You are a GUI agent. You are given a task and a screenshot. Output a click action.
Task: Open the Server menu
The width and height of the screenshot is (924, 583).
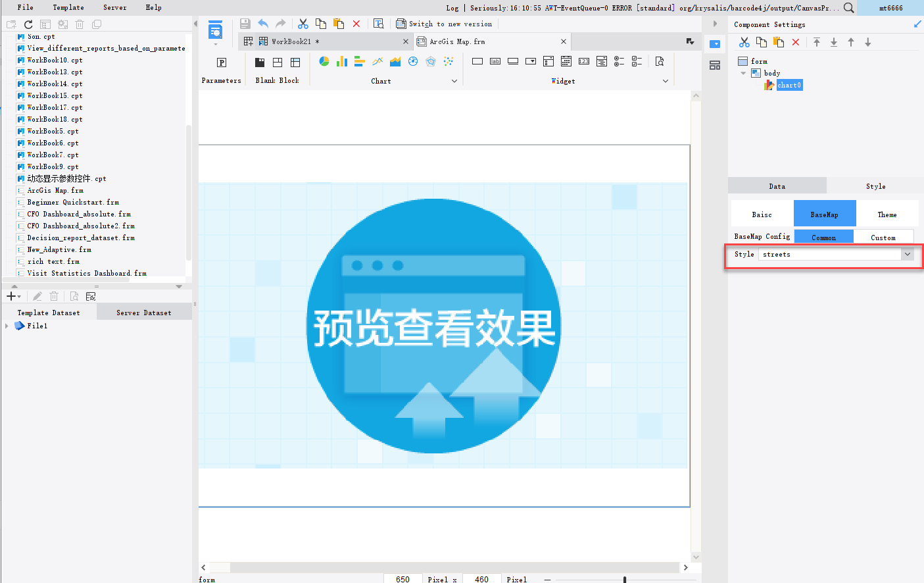(114, 7)
